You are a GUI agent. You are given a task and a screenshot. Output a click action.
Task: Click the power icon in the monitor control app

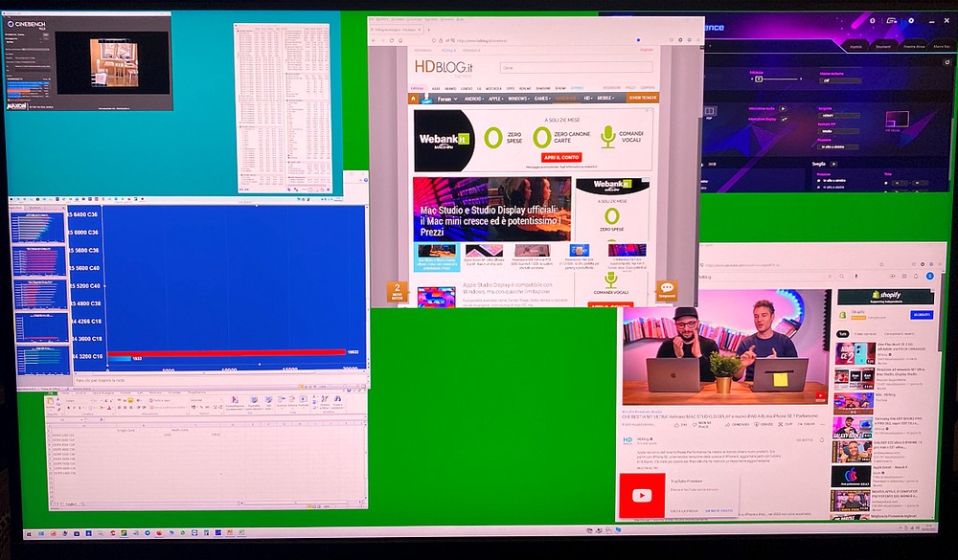tap(872, 21)
